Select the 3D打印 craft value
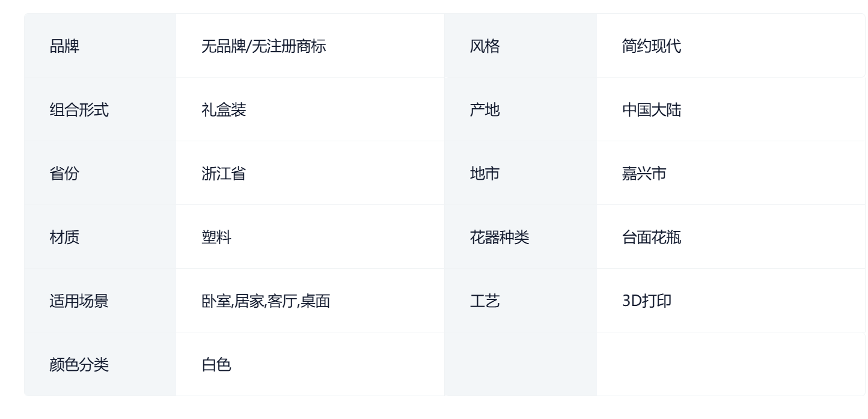 click(647, 301)
